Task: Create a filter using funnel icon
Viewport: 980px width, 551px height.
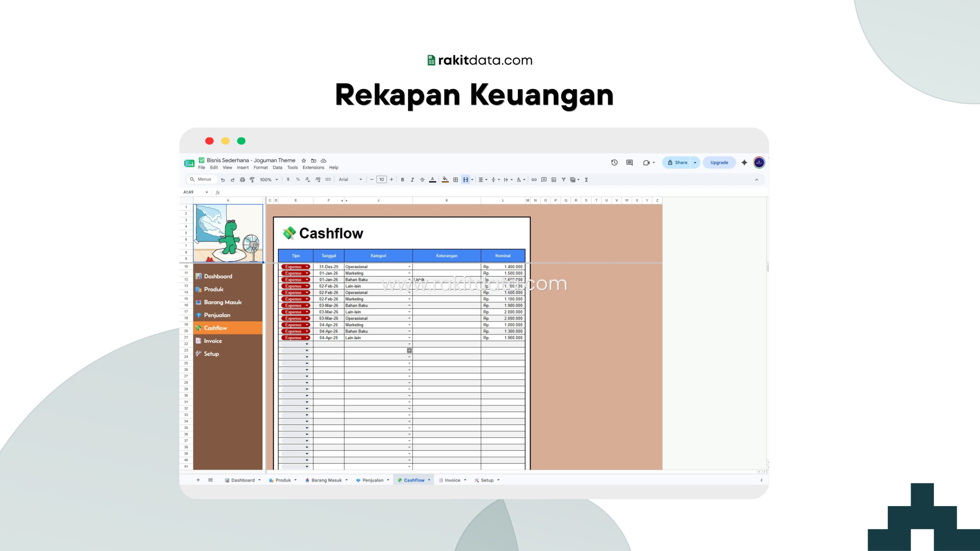Action: coord(563,179)
